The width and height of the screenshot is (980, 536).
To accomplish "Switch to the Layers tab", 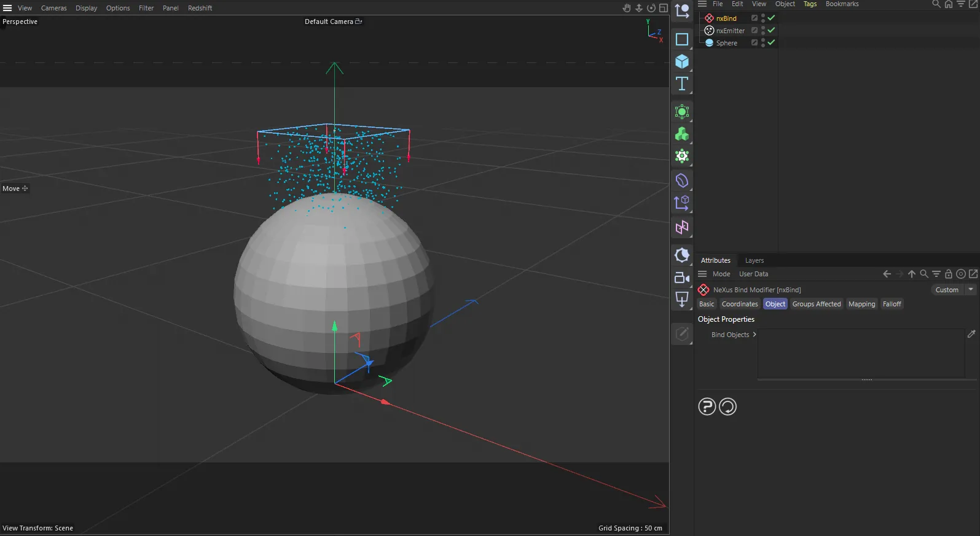I will (755, 260).
